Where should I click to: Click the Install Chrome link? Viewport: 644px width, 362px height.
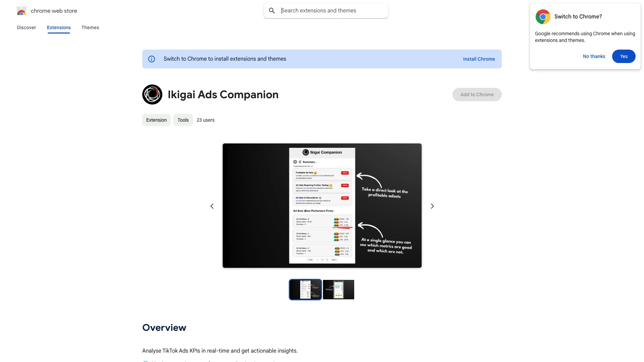point(479,59)
